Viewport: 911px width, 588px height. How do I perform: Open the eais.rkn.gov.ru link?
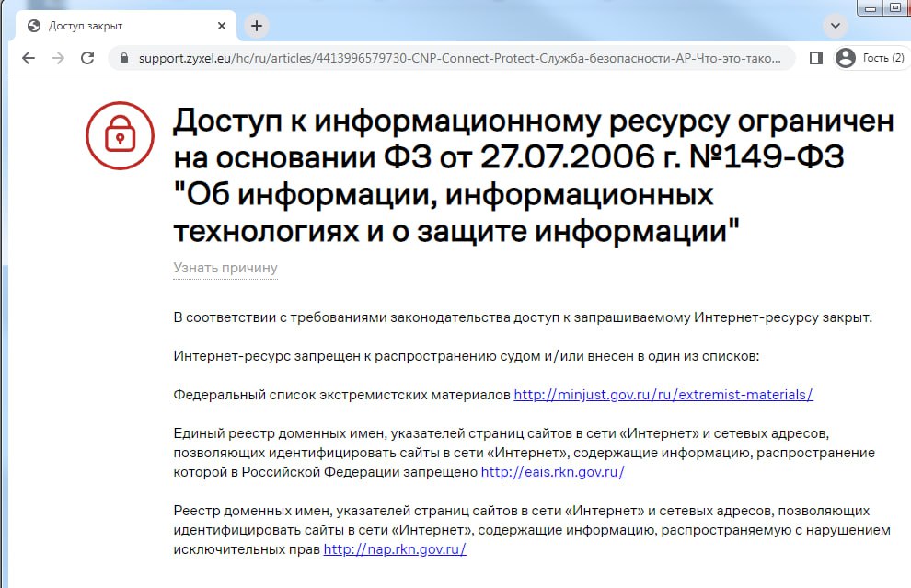tap(552, 472)
